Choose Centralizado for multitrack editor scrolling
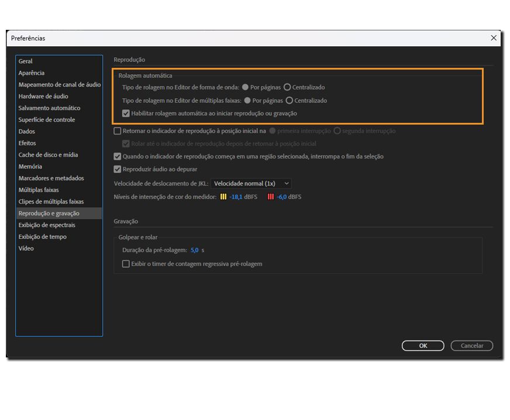 pos(289,101)
